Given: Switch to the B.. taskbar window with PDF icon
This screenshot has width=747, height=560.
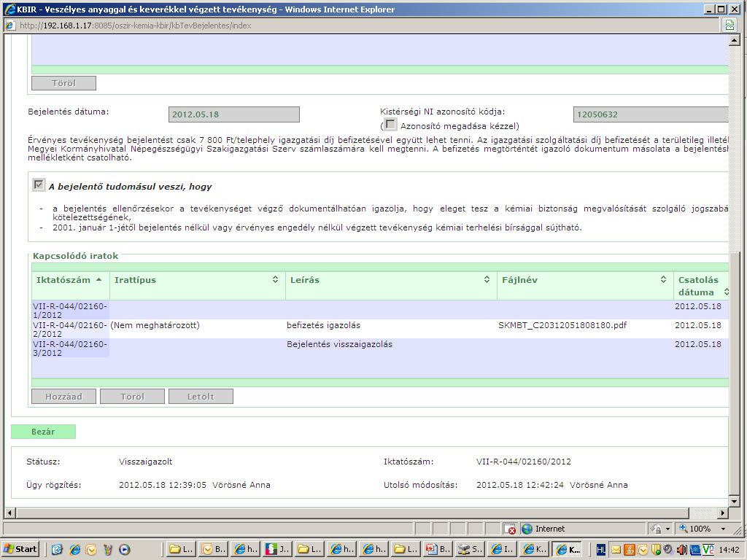Looking at the screenshot, I should 438,550.
